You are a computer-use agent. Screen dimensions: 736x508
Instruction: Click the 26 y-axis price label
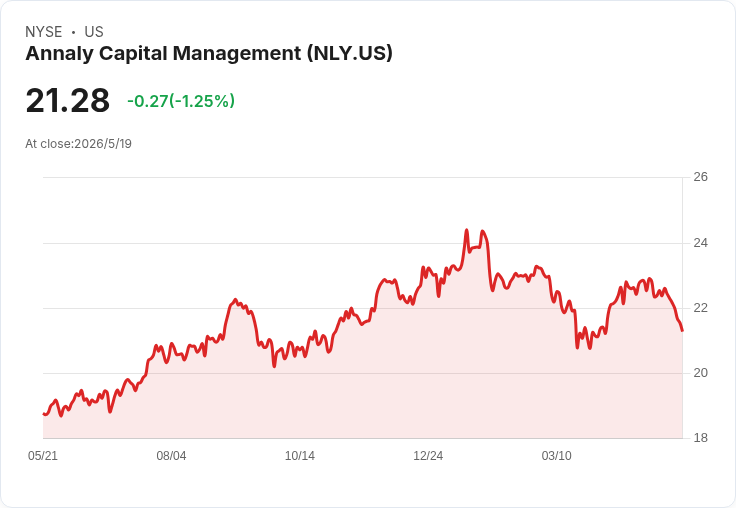(700, 177)
